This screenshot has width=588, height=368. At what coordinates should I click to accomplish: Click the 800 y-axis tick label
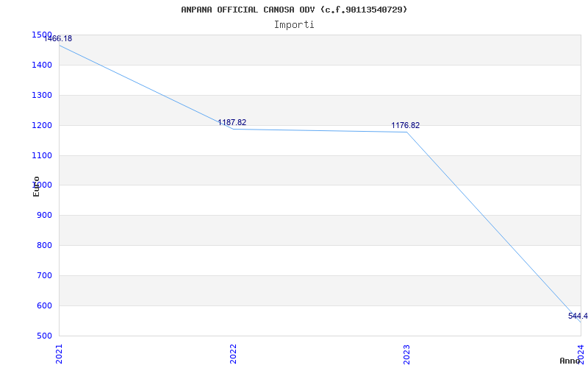tap(44, 246)
